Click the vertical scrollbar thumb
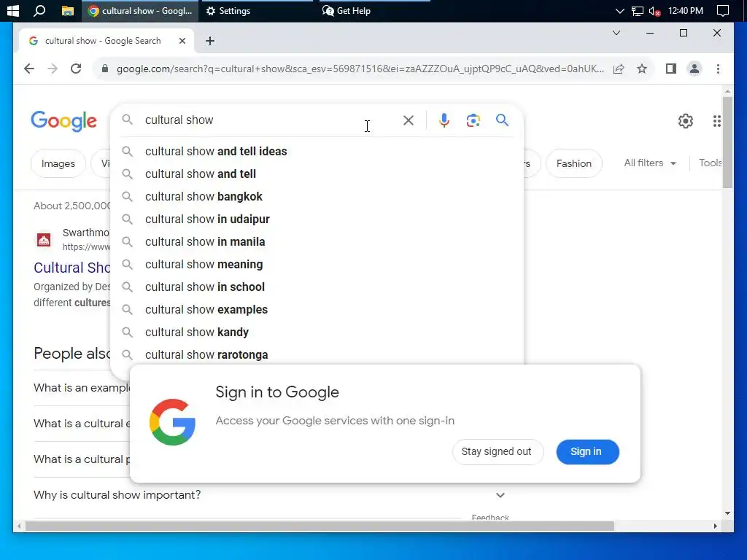The image size is (747, 560). (x=727, y=142)
